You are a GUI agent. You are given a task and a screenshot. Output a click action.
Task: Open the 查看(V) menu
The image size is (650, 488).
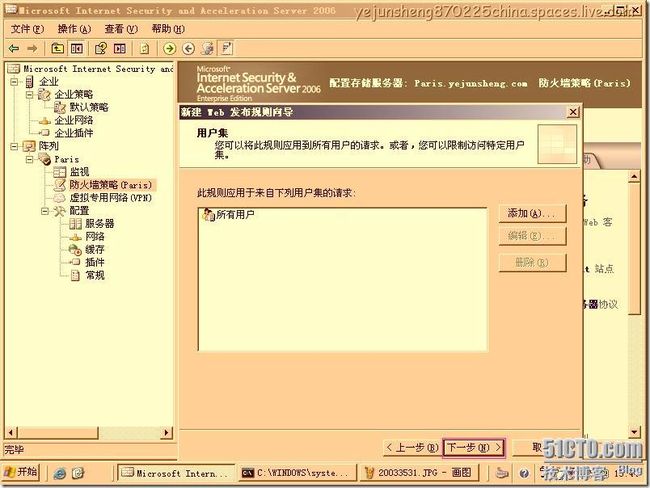(121, 29)
